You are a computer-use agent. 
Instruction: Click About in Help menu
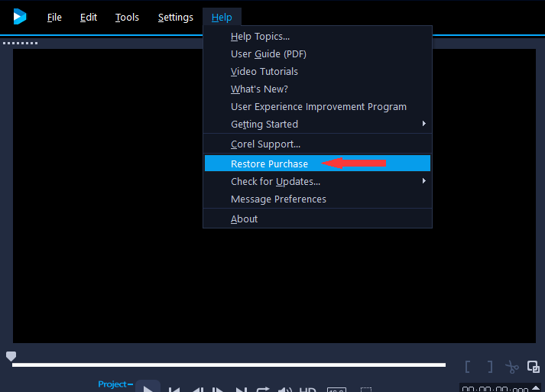pos(317,219)
